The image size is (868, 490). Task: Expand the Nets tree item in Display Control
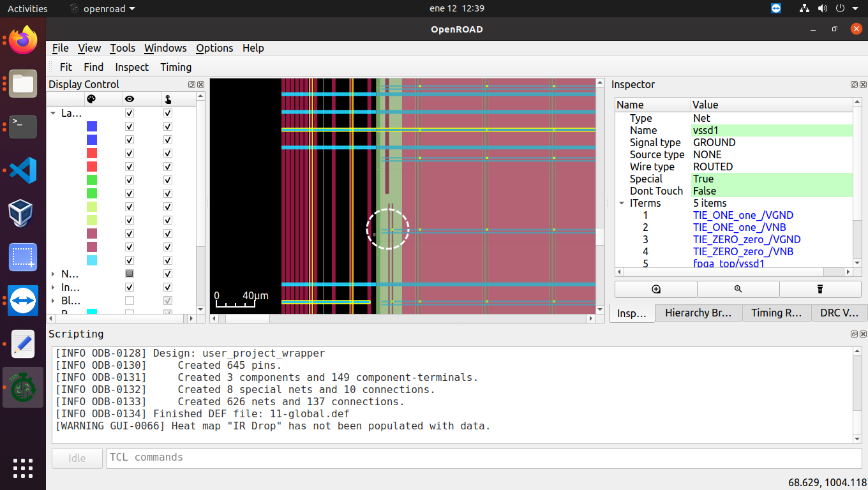coord(54,274)
